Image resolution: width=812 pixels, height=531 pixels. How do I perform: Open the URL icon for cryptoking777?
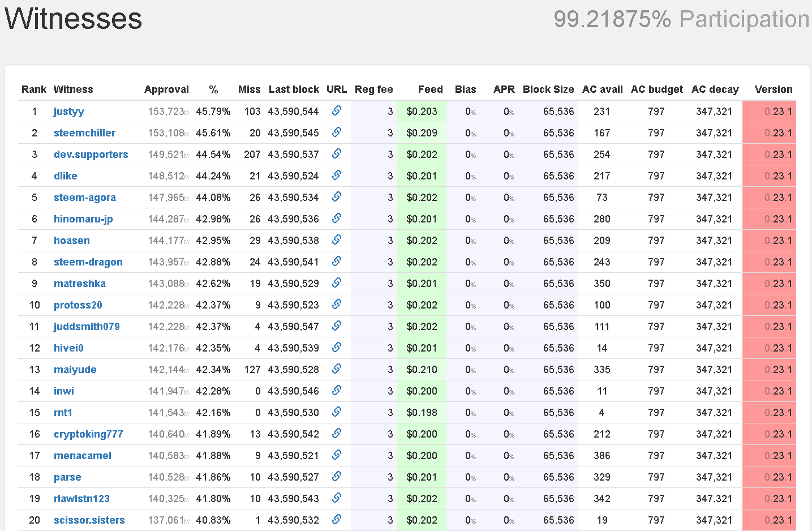tap(336, 434)
